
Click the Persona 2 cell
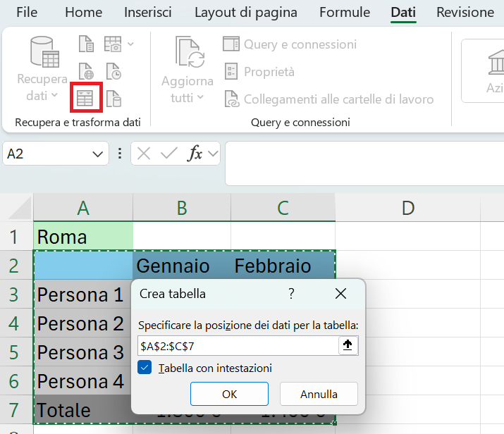click(x=82, y=323)
